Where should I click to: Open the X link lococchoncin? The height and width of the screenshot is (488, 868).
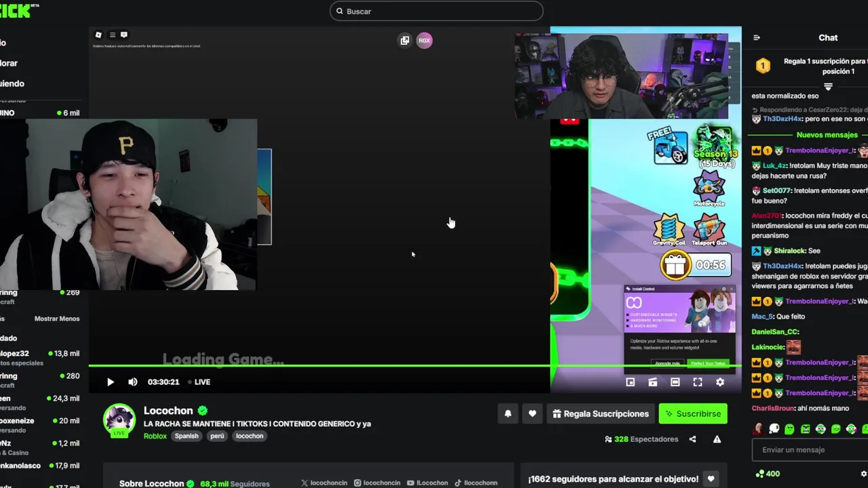[324, 483]
